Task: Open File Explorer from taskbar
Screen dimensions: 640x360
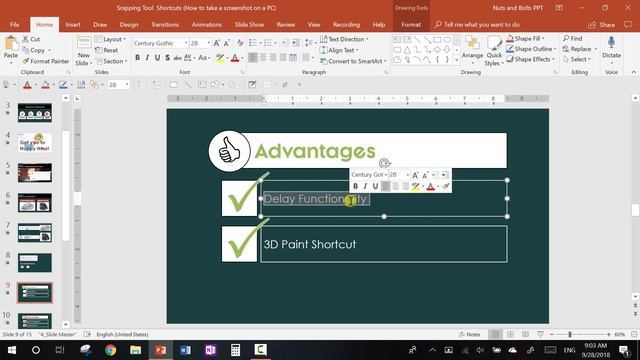Action: (136, 350)
